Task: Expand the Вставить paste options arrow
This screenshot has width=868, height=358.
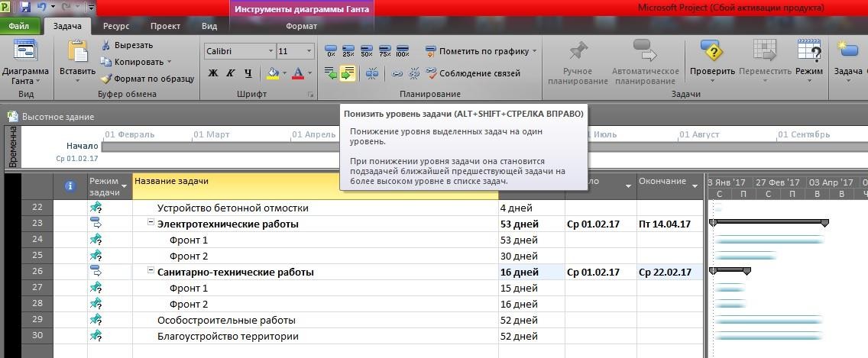Action: tap(77, 81)
